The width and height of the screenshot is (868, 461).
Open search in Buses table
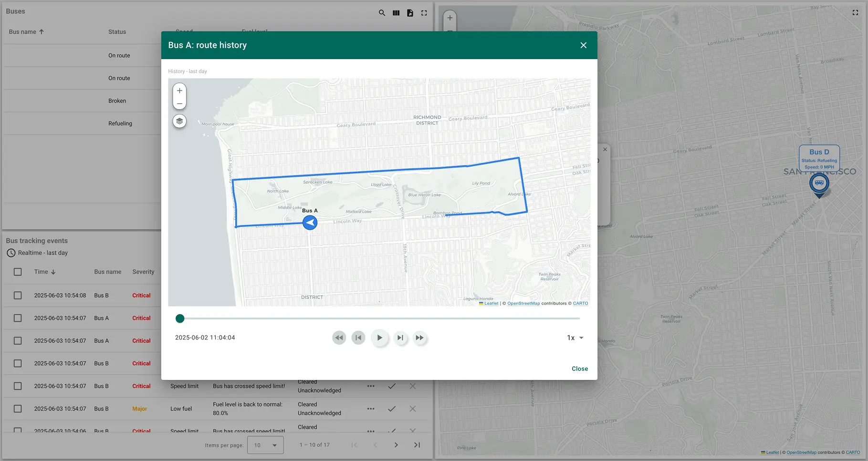point(382,13)
